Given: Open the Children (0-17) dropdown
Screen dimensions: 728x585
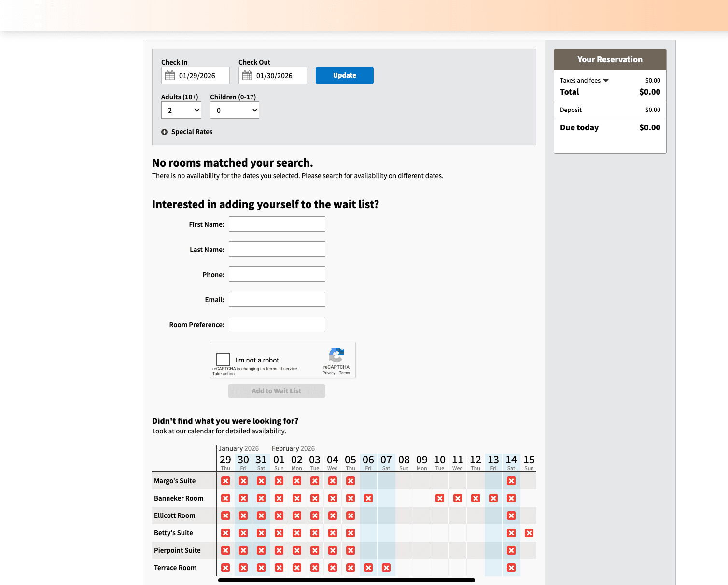Looking at the screenshot, I should (x=235, y=110).
